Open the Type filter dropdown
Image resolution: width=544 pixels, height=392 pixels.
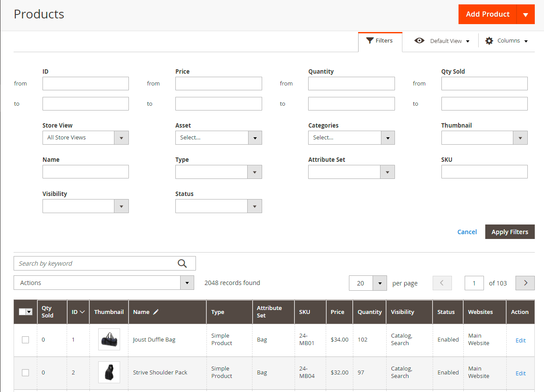tap(218, 172)
